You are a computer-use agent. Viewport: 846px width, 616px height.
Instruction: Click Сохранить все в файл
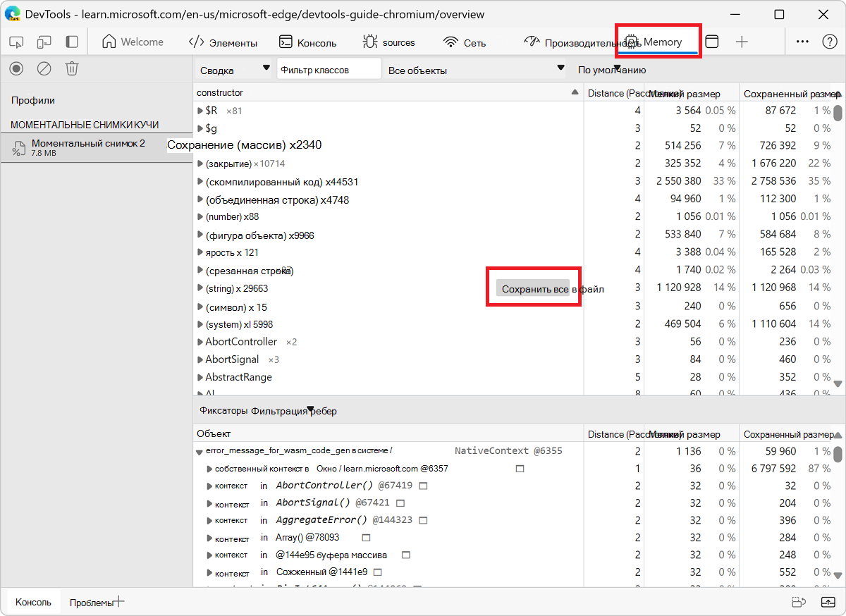(x=533, y=289)
